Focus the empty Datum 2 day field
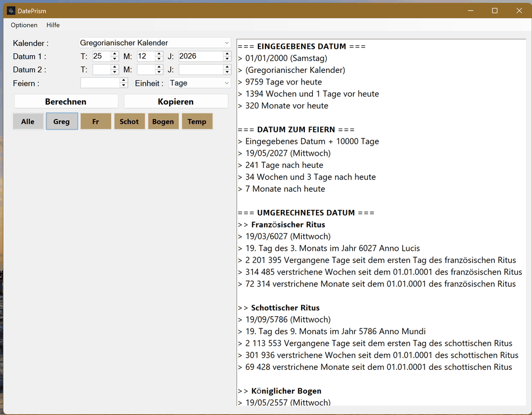This screenshot has width=532, height=415. (x=102, y=70)
